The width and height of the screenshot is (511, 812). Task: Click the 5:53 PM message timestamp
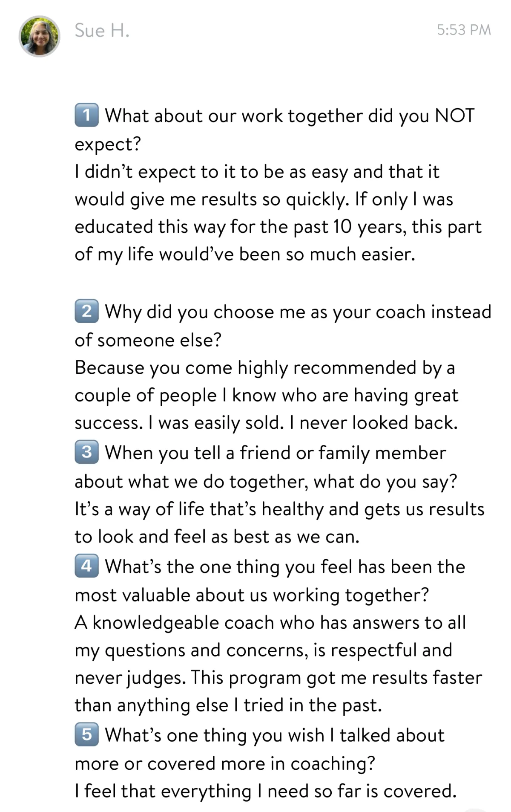coord(464,30)
